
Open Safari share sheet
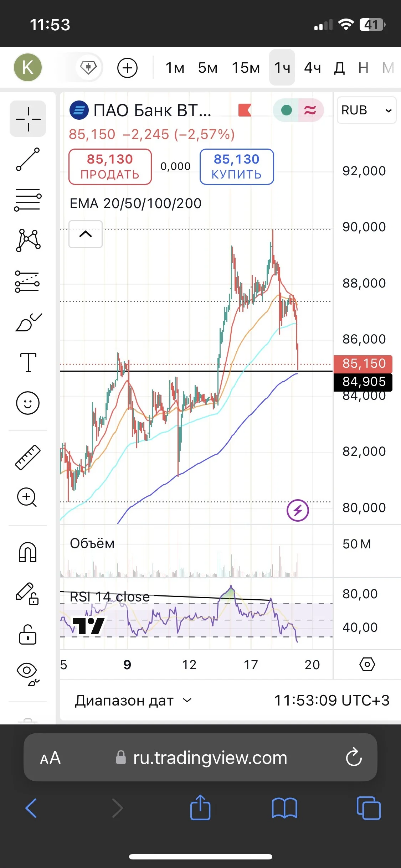200,807
